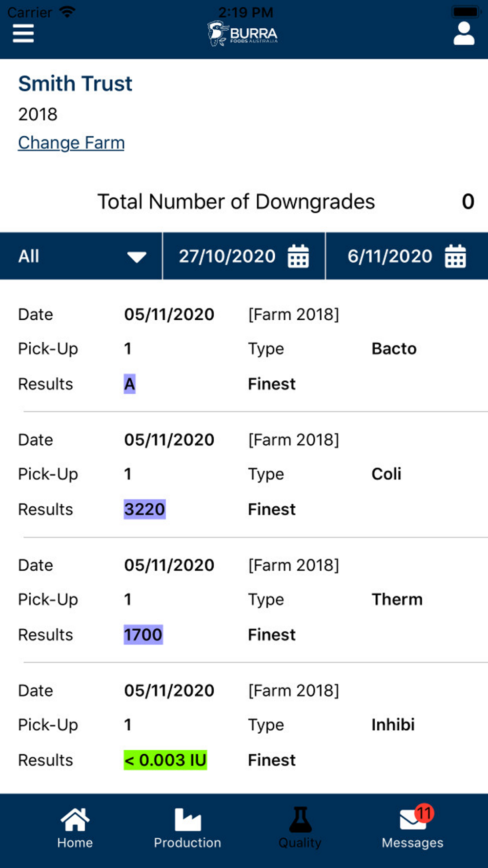Tap the Home house icon
Screen dimensions: 488x868
tap(75, 820)
